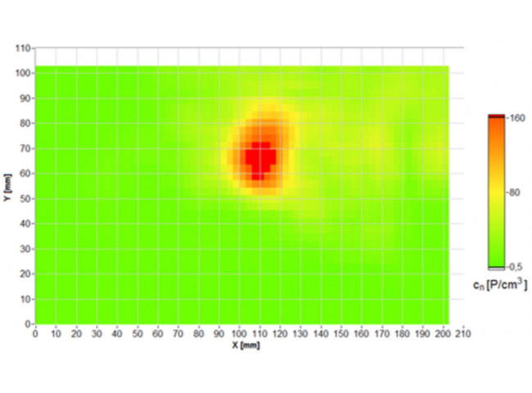Click the X-axis tick label 50
Screen dimensions: 532x393
138,334
